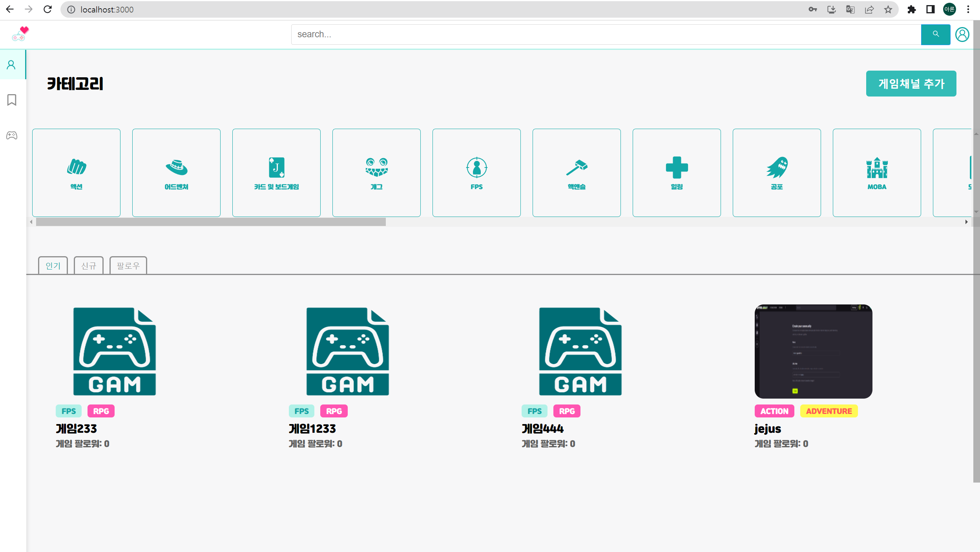Open the jejus game title link
Viewport: 980px width, 552px height.
click(x=767, y=429)
